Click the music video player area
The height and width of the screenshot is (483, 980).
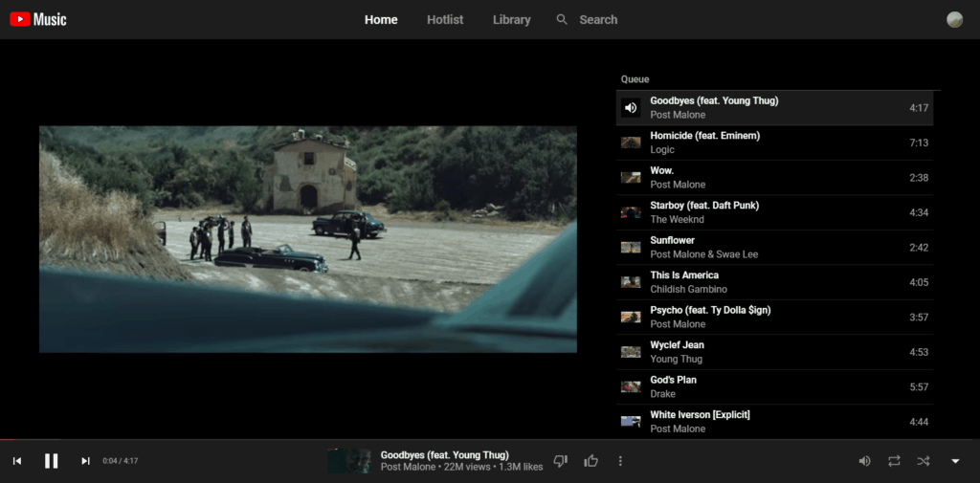pyautogui.click(x=308, y=239)
